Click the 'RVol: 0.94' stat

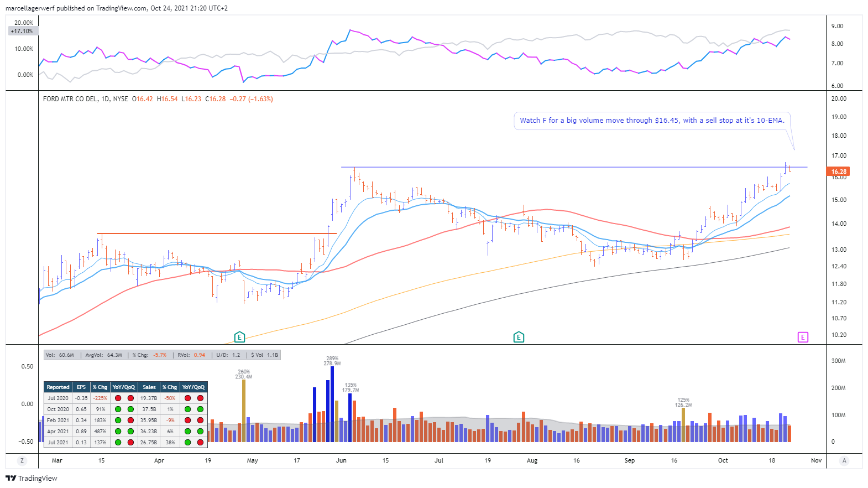[191, 355]
